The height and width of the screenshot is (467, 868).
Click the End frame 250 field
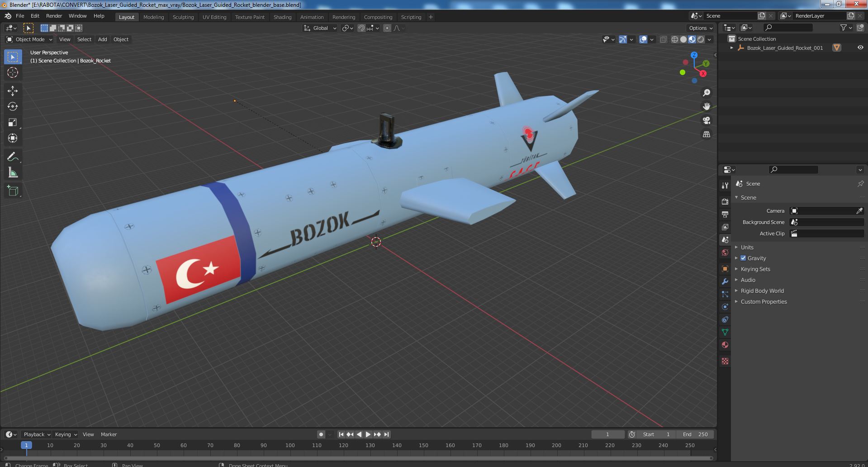tap(696, 434)
